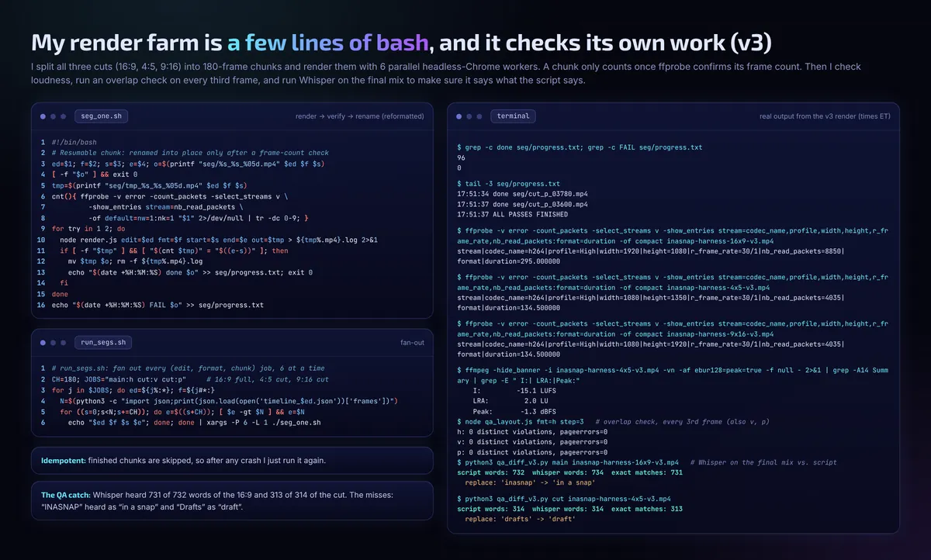Click the "# Resumable chunk" comment line
Screen dimensions: 931x560
point(190,153)
